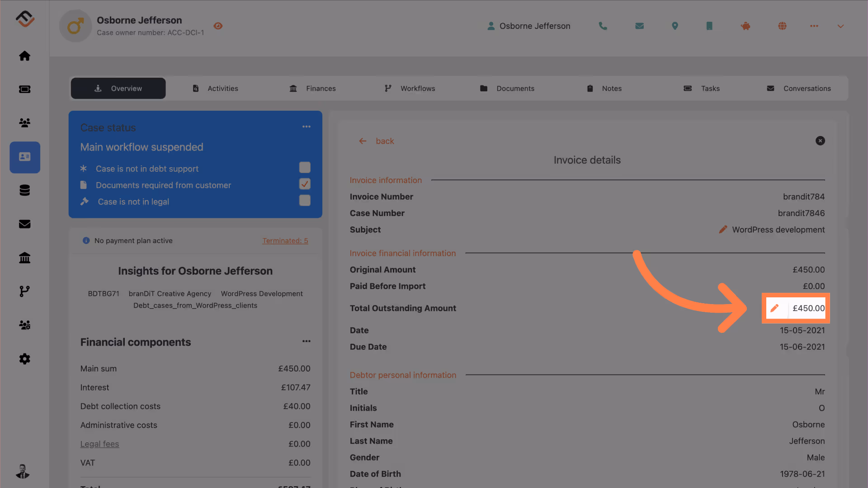Screen dimensions: 868x488
Task: Click the location pin icon in header
Action: tap(675, 26)
